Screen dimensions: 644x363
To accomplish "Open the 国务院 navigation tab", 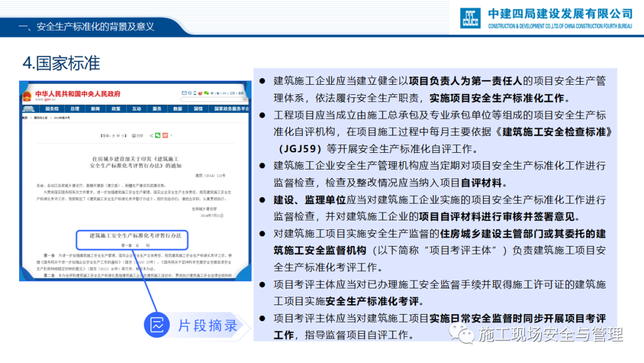I will (x=52, y=109).
